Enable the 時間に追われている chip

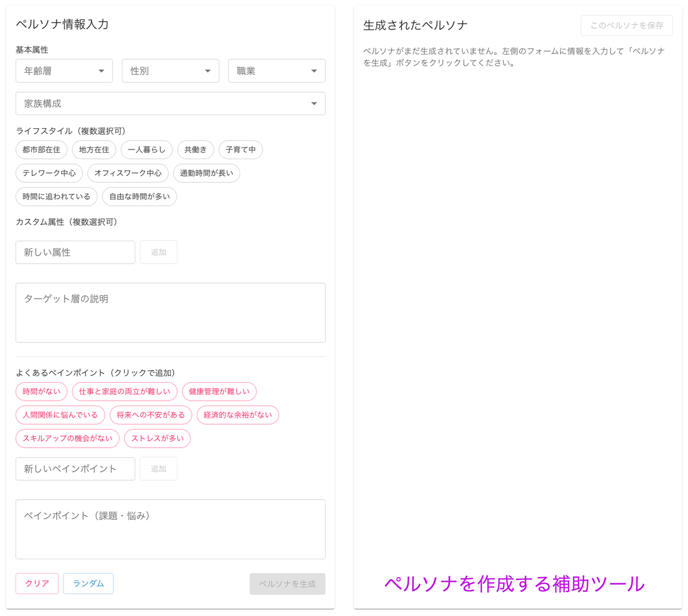56,197
